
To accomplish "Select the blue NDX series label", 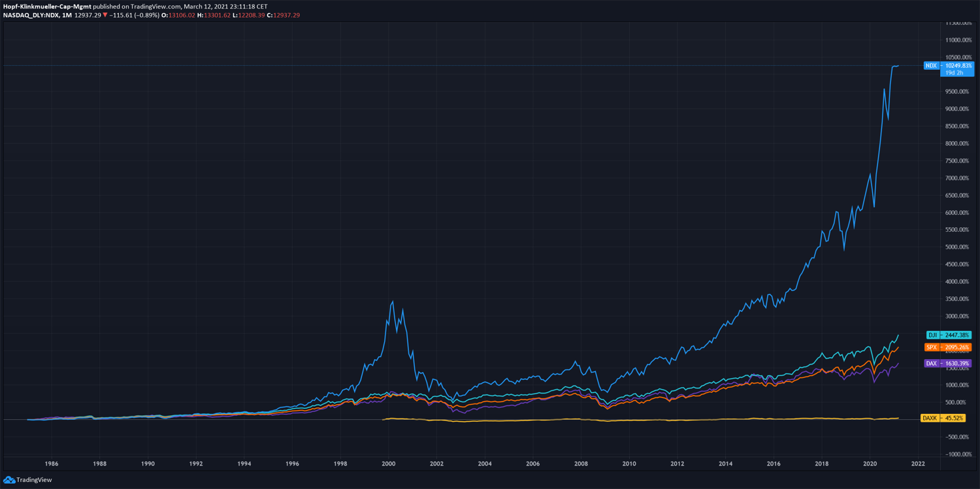I will [x=931, y=66].
